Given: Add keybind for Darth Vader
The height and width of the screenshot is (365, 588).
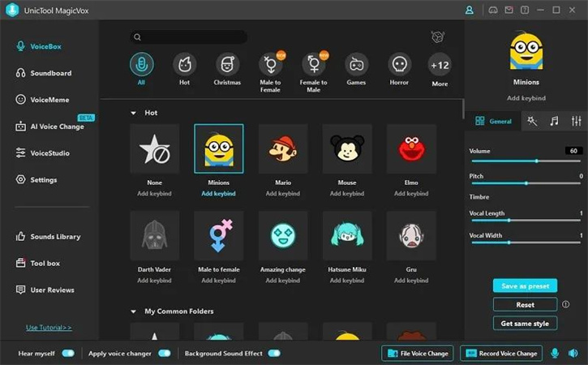Looking at the screenshot, I should coord(154,281).
